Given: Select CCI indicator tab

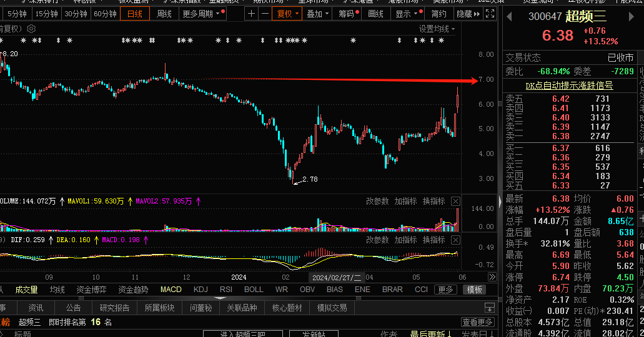Looking at the screenshot, I should [x=421, y=290].
